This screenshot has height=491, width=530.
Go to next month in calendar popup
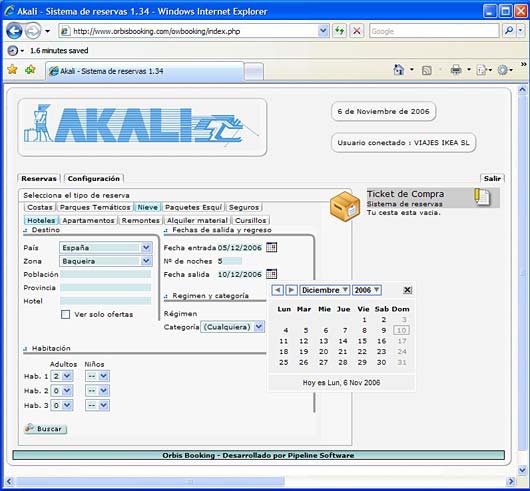pyautogui.click(x=291, y=290)
